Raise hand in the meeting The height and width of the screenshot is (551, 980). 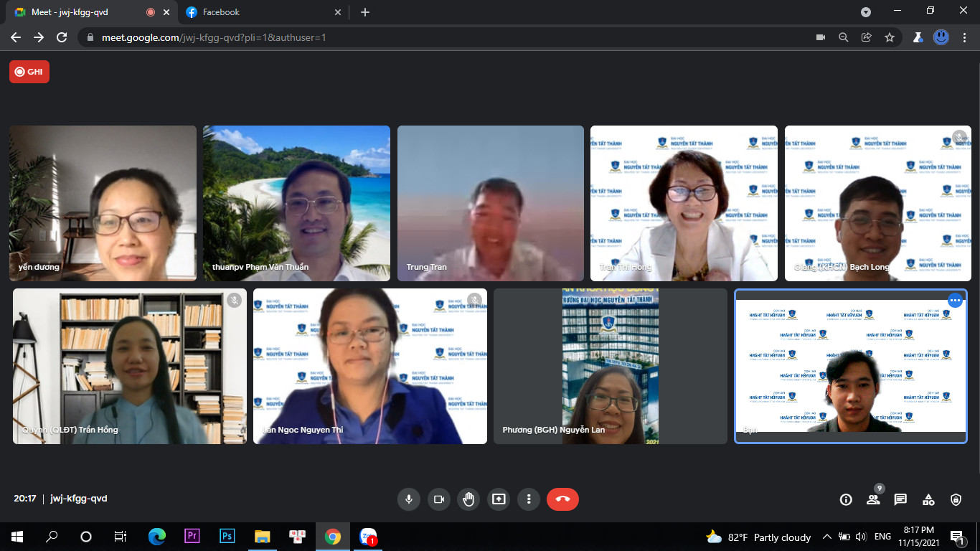469,499
